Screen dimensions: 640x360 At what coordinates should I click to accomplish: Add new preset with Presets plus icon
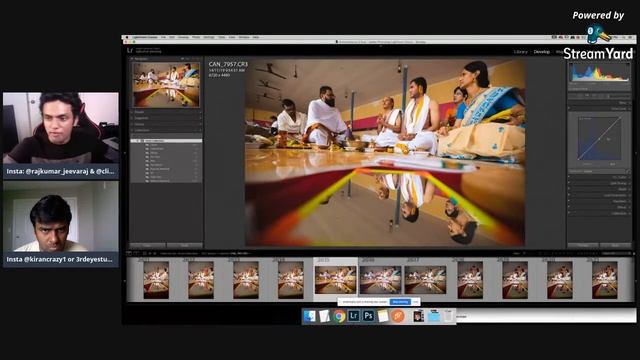(200, 112)
